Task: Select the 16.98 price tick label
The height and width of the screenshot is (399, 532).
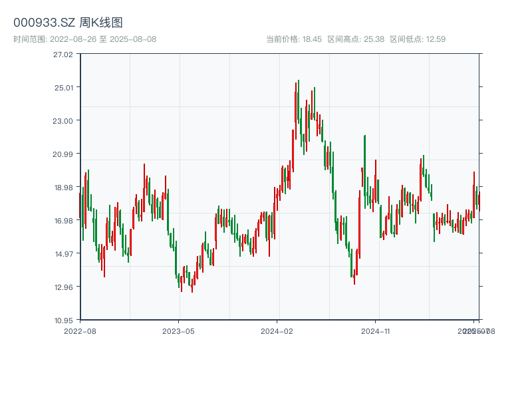Action: click(x=64, y=221)
